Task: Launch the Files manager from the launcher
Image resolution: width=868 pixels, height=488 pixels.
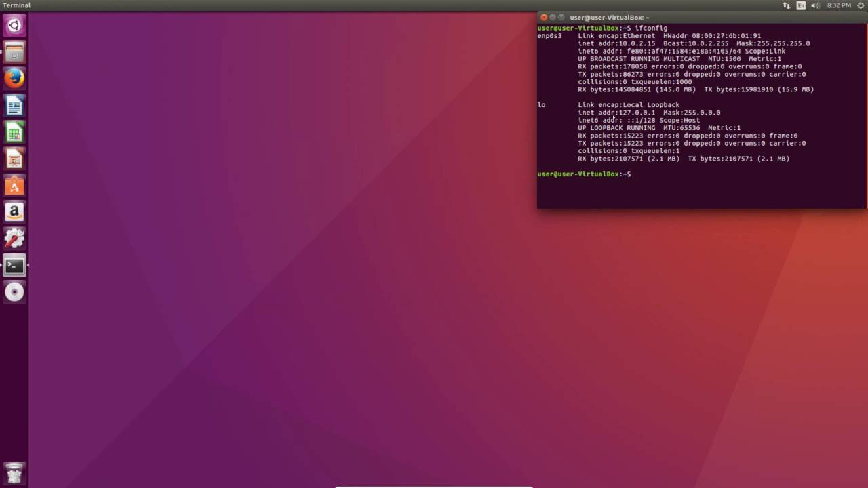Action: pyautogui.click(x=14, y=52)
